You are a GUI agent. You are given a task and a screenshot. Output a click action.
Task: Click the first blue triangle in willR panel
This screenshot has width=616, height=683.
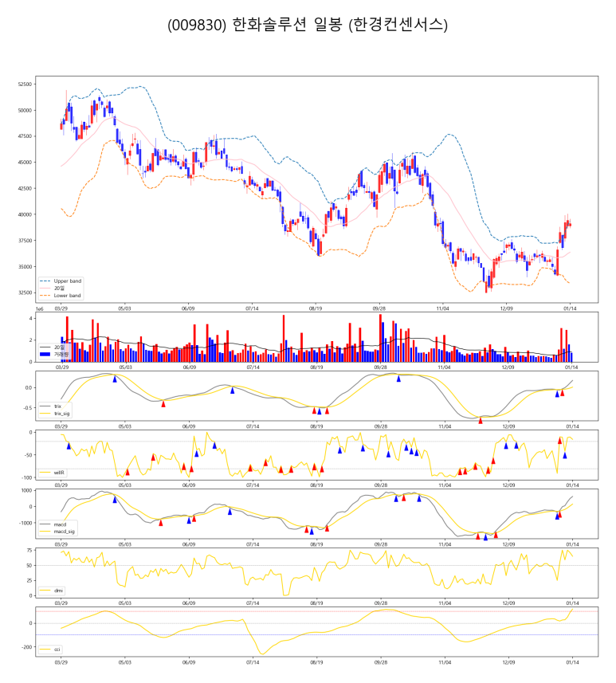(69, 446)
